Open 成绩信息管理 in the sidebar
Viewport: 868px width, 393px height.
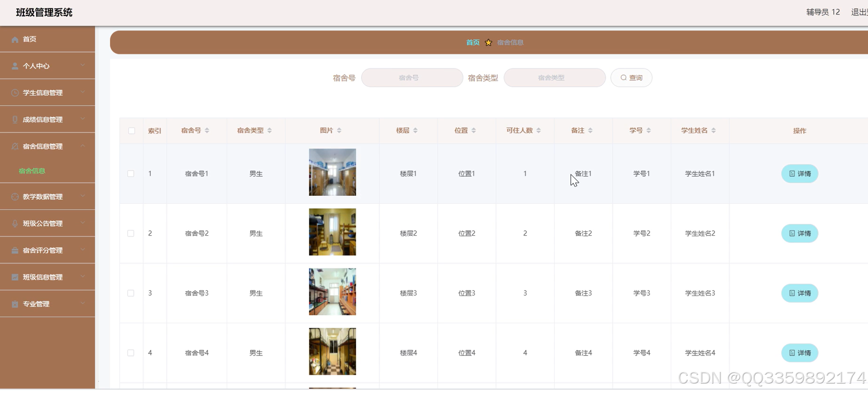coord(47,119)
